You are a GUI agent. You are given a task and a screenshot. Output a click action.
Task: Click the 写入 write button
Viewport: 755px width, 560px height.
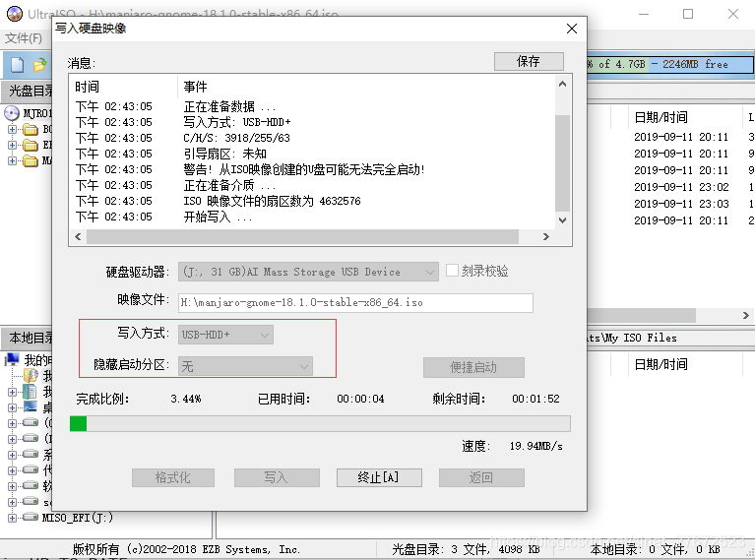pos(277,477)
